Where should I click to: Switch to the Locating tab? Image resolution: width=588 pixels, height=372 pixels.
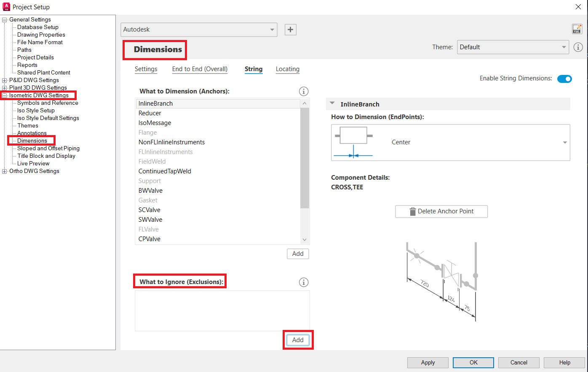pos(288,69)
